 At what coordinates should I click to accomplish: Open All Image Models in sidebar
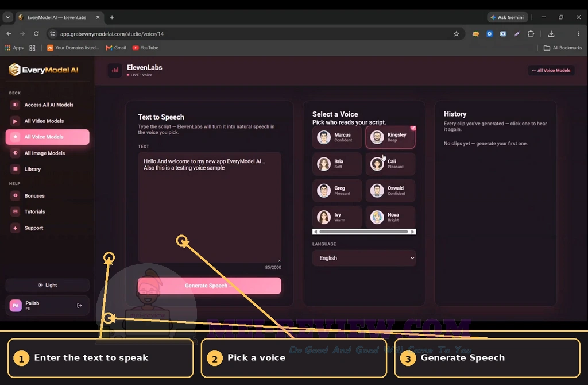[48, 153]
